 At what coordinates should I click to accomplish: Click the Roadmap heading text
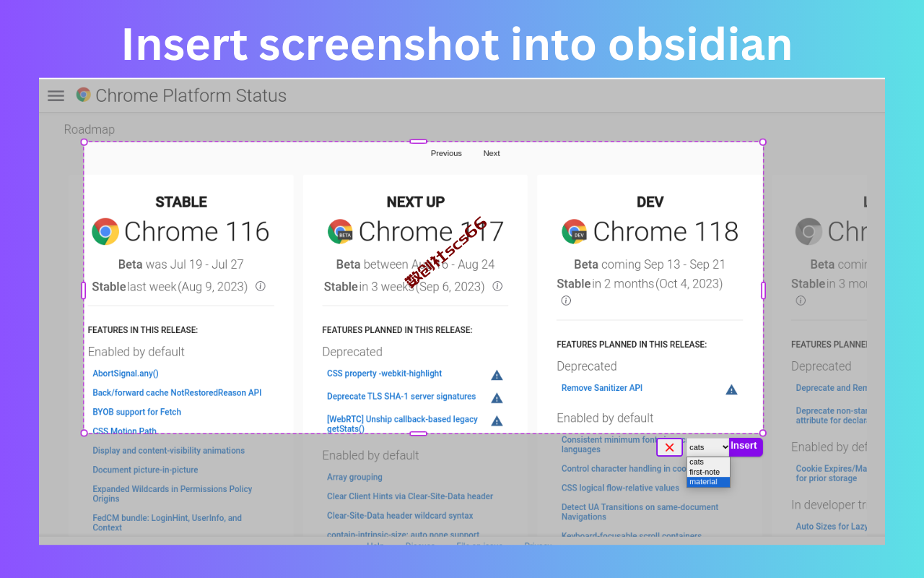90,129
